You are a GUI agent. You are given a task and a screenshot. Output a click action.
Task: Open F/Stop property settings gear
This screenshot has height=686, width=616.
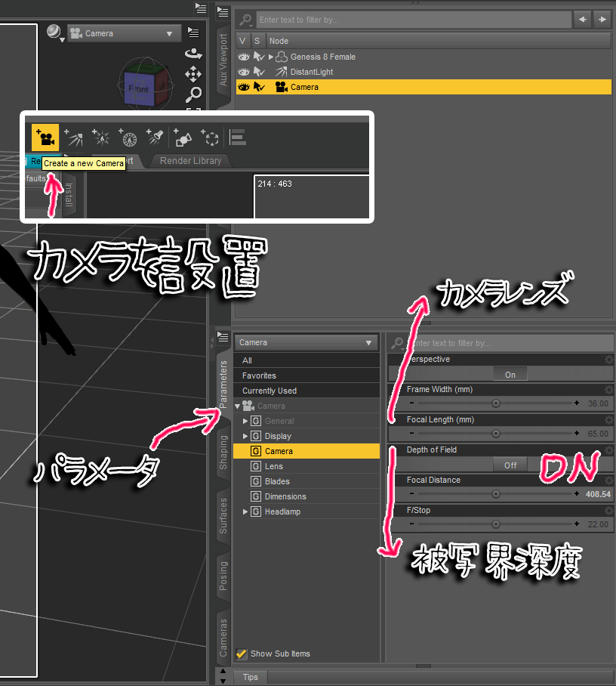click(609, 511)
